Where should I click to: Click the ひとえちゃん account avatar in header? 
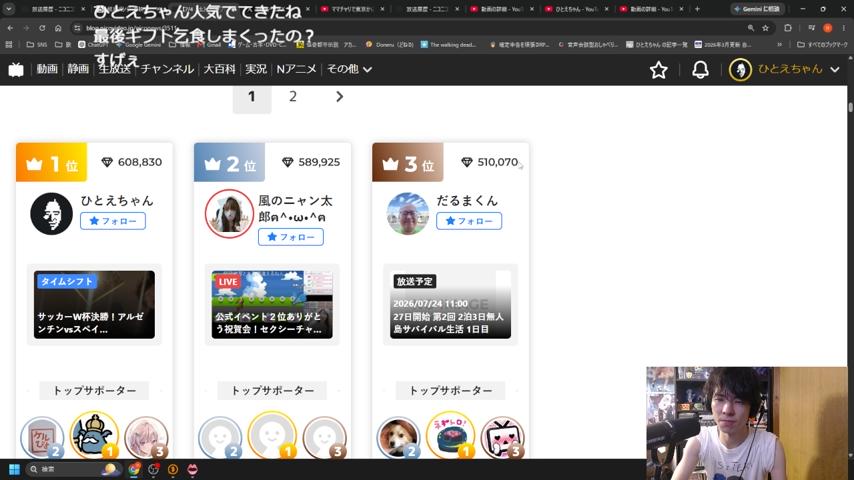click(x=740, y=70)
